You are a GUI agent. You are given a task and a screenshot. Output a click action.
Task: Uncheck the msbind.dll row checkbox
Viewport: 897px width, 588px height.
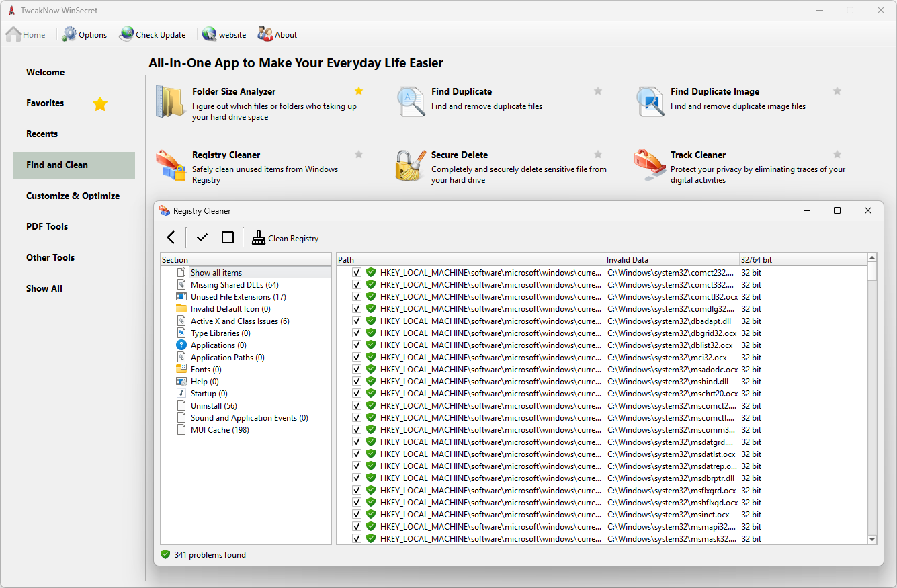tap(357, 381)
